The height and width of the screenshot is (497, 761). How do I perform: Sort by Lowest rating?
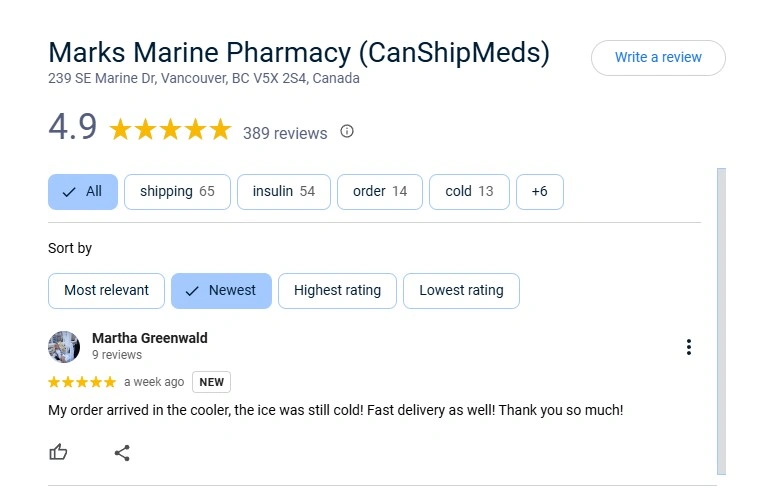coord(461,291)
